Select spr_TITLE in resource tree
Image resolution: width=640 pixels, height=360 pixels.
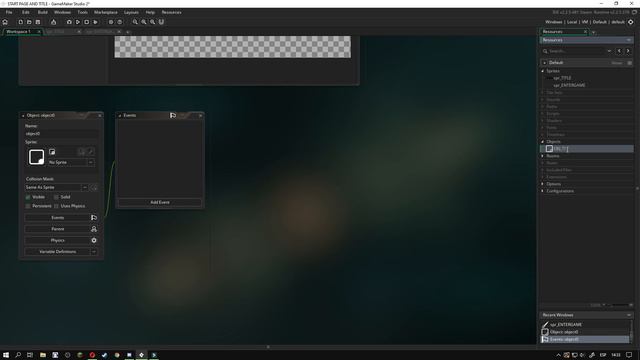(562, 78)
